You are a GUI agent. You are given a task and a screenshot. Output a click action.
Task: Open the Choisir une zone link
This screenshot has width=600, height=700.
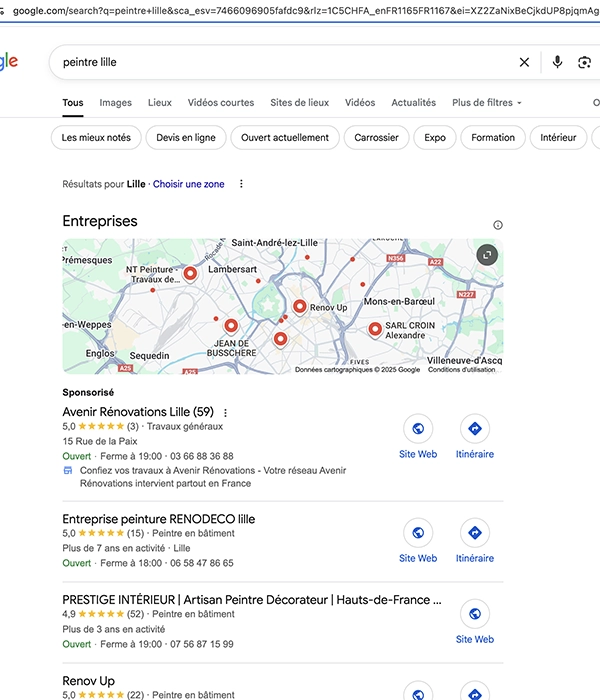188,184
